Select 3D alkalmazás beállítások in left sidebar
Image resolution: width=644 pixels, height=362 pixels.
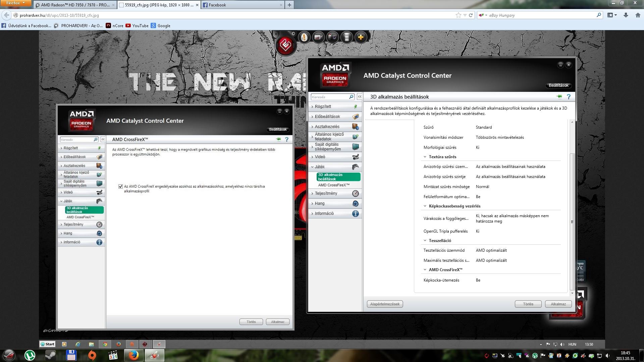(x=85, y=210)
